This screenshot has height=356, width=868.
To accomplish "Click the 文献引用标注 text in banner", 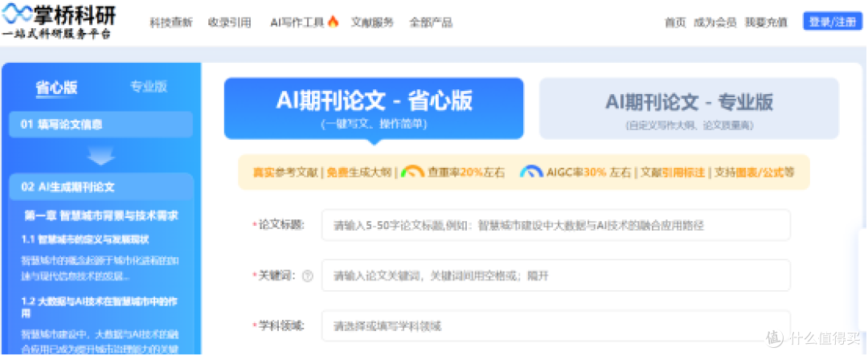I will click(672, 172).
